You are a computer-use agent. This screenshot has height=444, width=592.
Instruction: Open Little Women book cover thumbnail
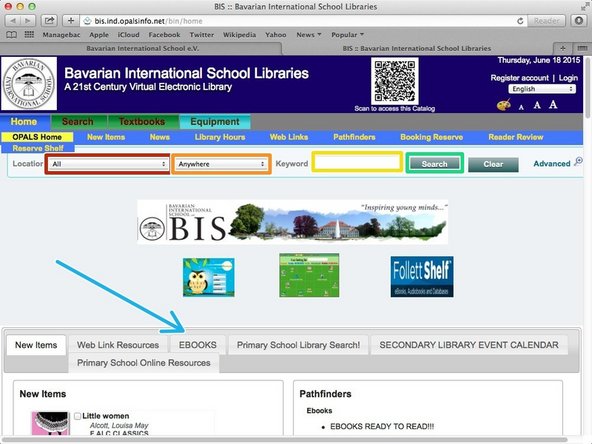51,423
